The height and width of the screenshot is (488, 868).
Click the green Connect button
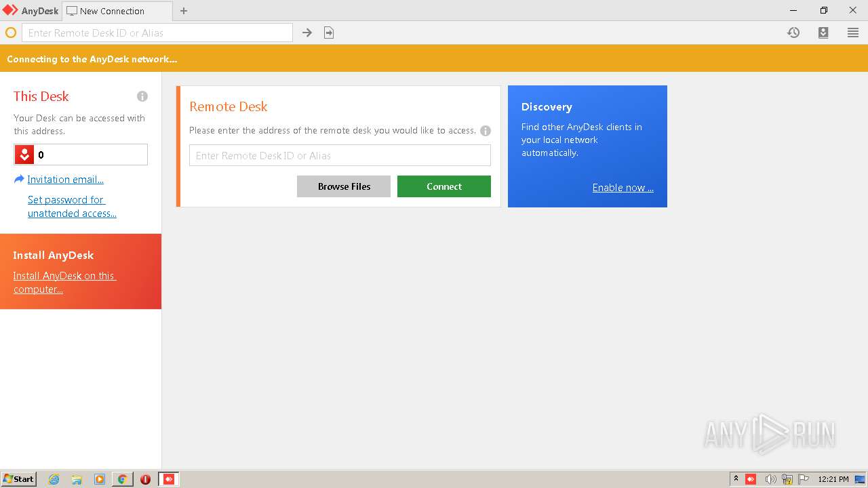[x=444, y=186]
